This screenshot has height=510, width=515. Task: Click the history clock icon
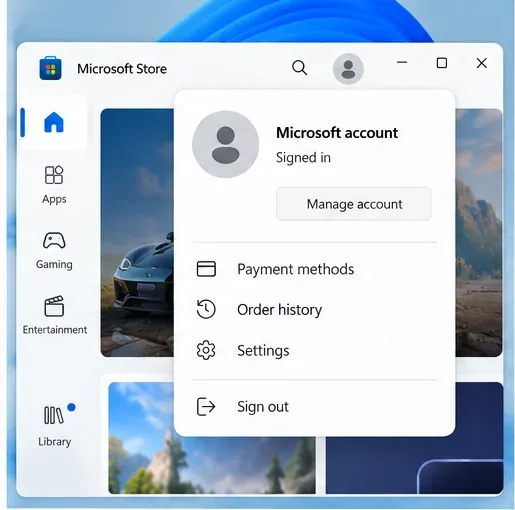click(x=206, y=309)
